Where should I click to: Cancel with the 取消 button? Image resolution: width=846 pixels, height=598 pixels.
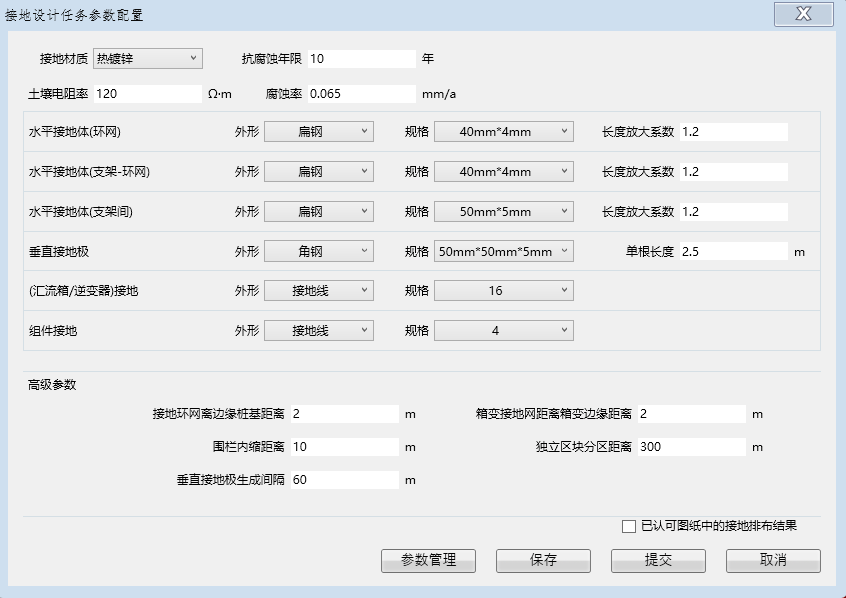tap(773, 561)
